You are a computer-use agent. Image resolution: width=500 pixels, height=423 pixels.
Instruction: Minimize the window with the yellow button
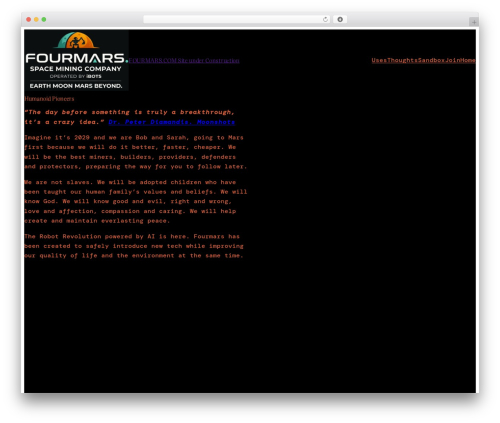[x=36, y=20]
